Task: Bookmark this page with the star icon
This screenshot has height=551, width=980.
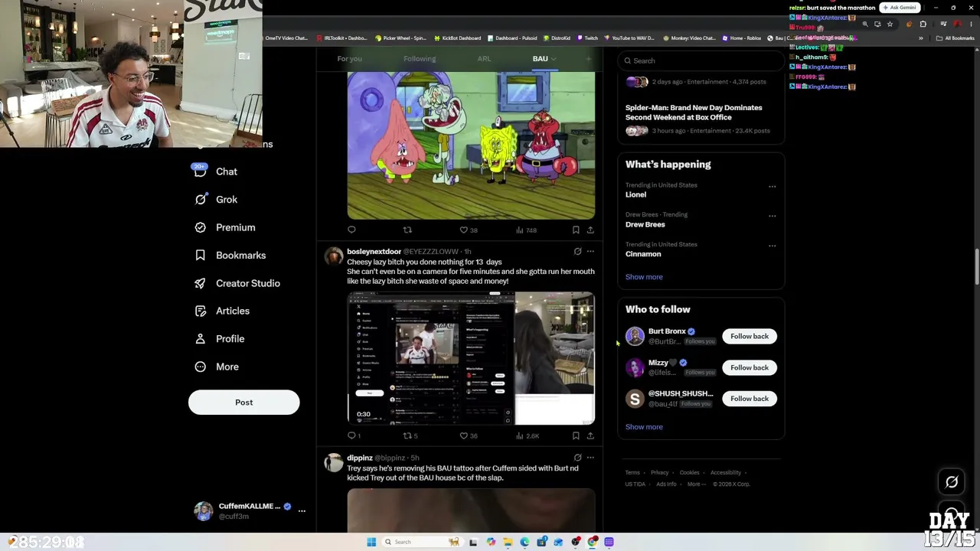Action: [x=890, y=24]
